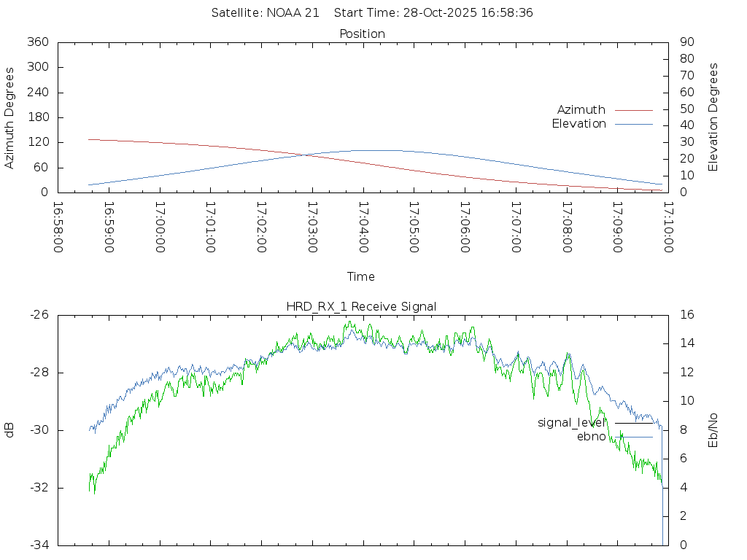Viewport: 747px width, 560px height.
Task: Click the Elevation Degrees y-axis label
Action: (713, 117)
